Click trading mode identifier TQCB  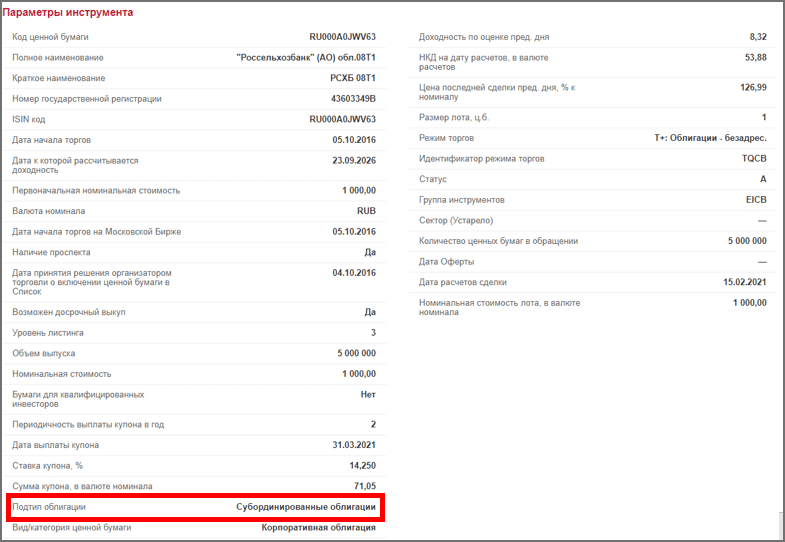[754, 159]
